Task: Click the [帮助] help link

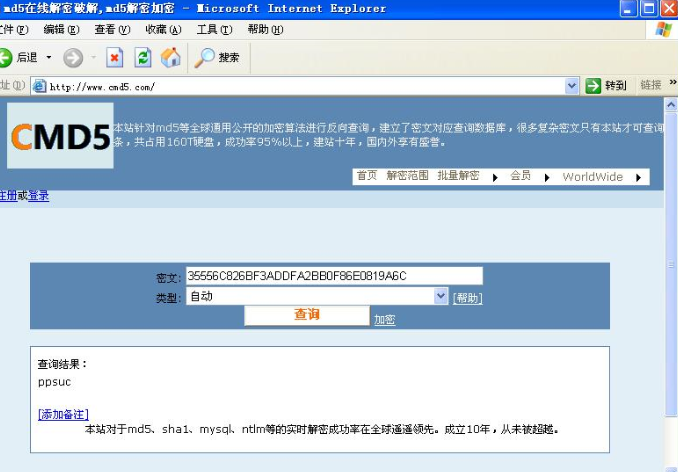Action: (467, 298)
